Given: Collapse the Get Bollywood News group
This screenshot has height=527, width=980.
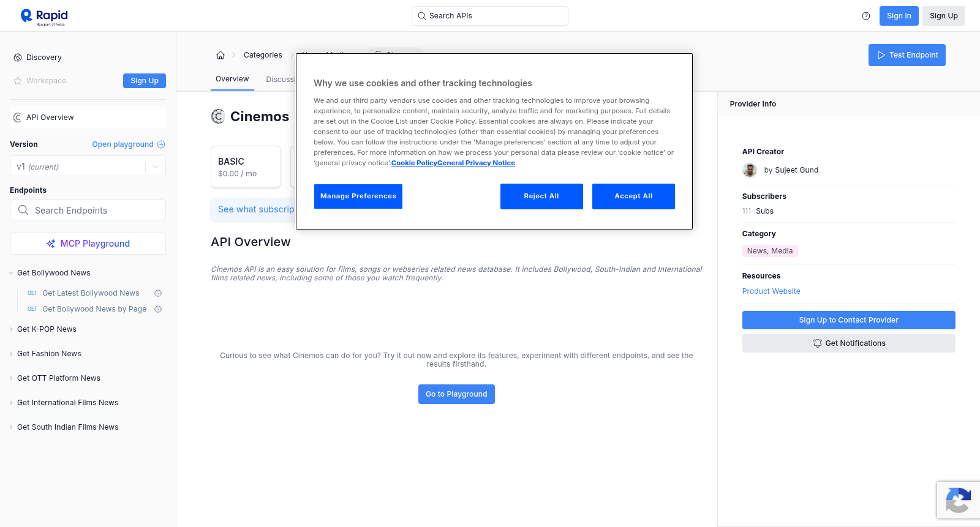Looking at the screenshot, I should pyautogui.click(x=11, y=273).
